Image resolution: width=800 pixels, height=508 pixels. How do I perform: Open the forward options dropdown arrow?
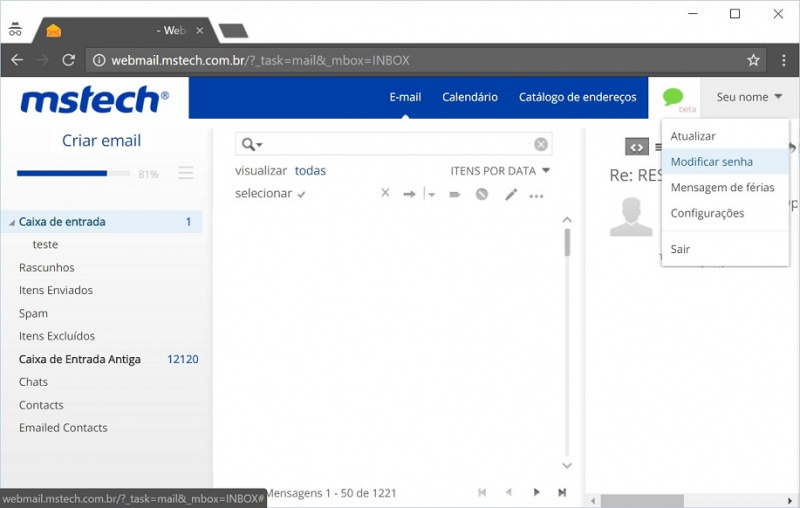431,194
